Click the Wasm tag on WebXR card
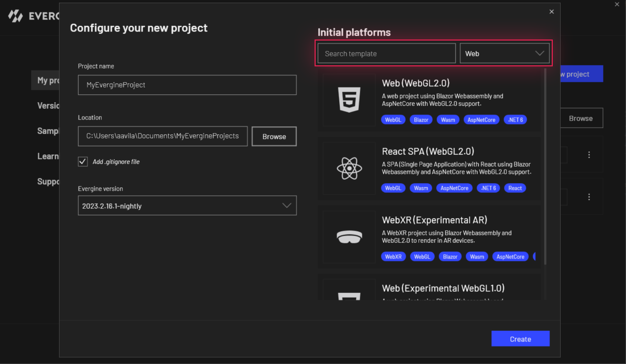626x364 pixels. point(477,257)
